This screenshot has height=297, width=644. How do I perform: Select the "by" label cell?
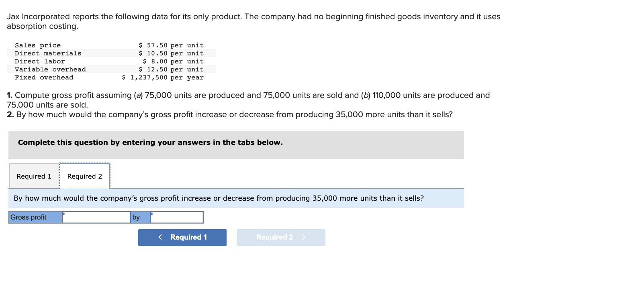point(140,218)
